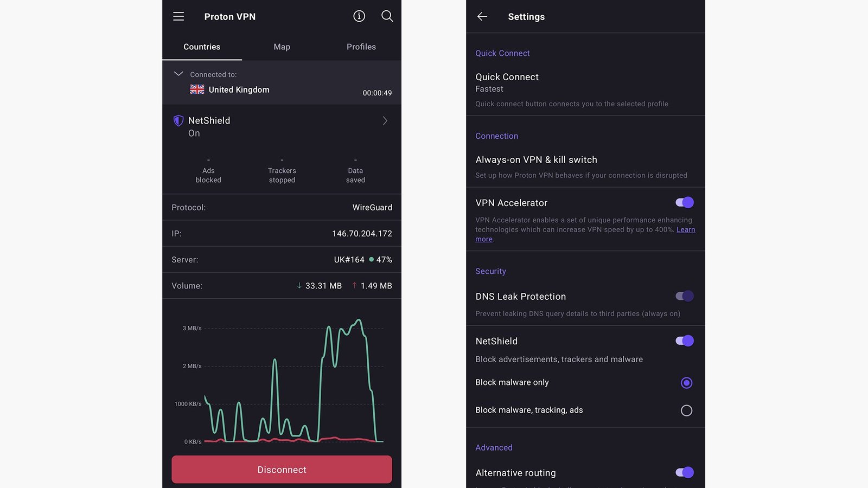Toggle the NetShield switch in Settings

pos(685,341)
